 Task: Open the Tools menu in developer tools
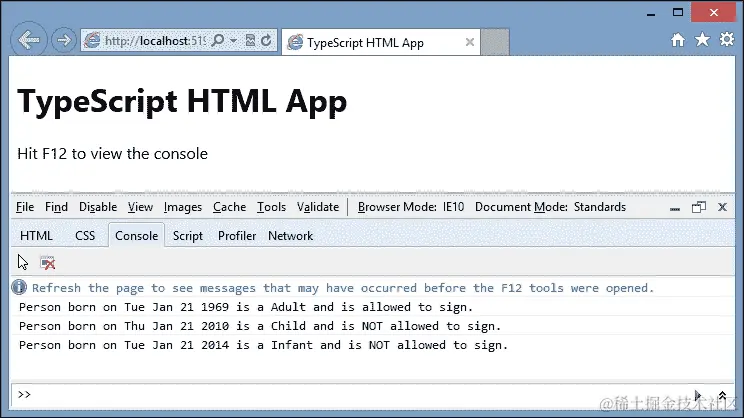pyautogui.click(x=271, y=207)
